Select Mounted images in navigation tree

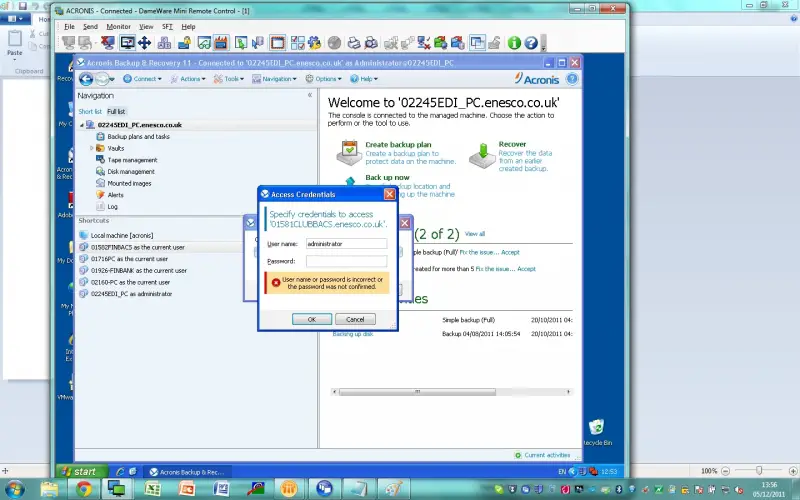129,184
